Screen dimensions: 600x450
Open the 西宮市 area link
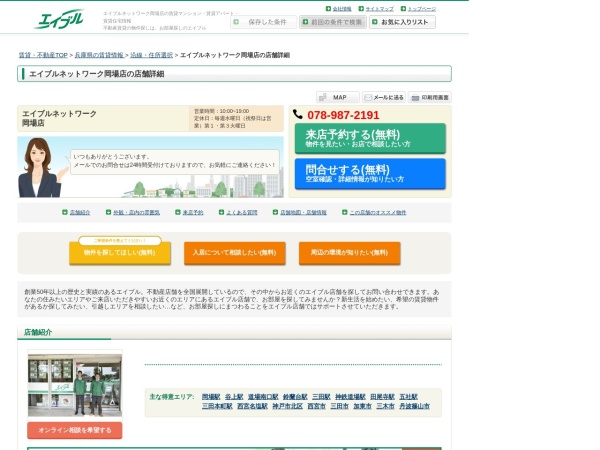point(317,406)
